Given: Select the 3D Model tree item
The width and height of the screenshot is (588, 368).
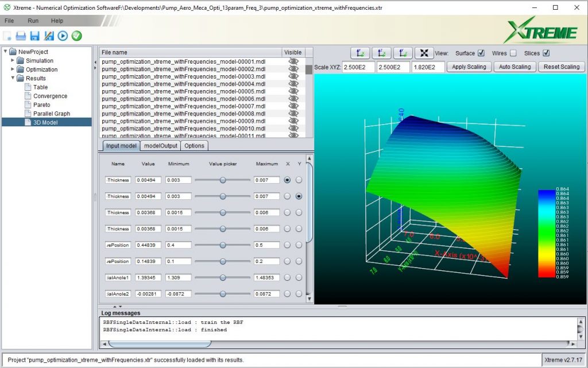Looking at the screenshot, I should (x=45, y=122).
